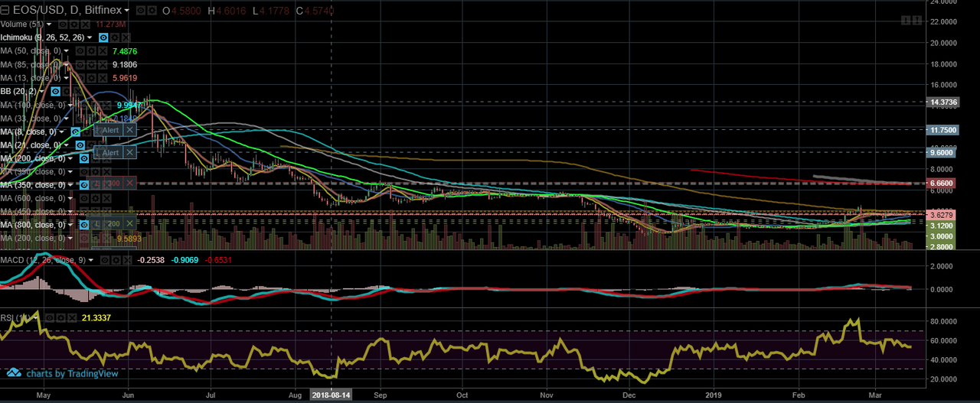Open settings gear for Ichimoku indicator
Screen dimensions: 980x403
(115, 37)
